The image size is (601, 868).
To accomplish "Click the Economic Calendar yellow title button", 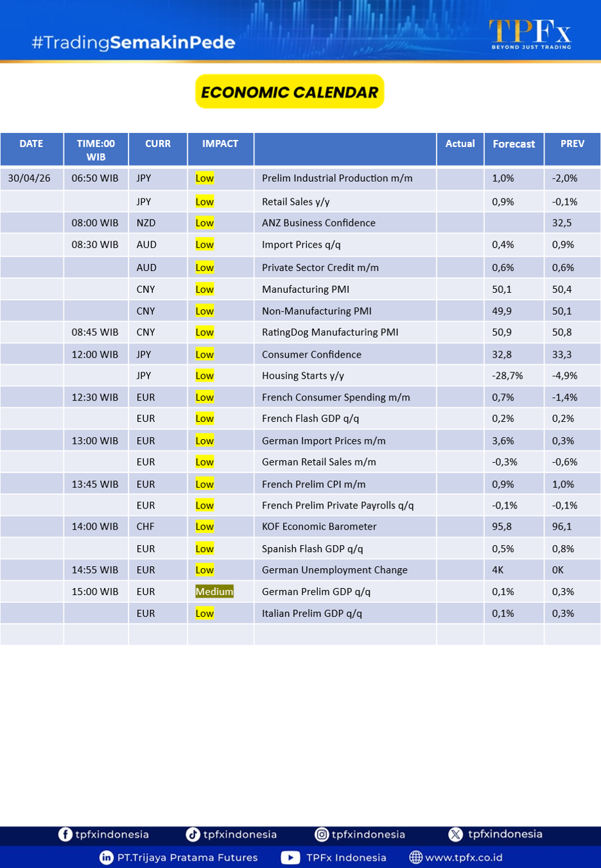I will point(290,92).
